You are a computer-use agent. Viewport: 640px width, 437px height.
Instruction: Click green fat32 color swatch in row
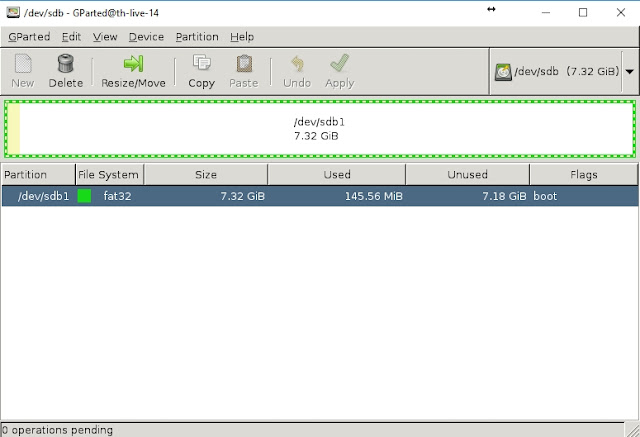[84, 196]
